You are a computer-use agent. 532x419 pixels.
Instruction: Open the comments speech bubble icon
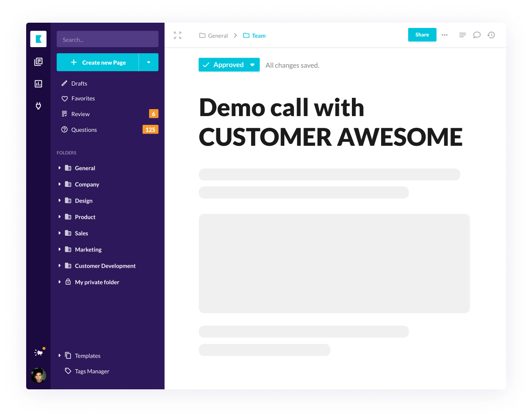(x=477, y=35)
